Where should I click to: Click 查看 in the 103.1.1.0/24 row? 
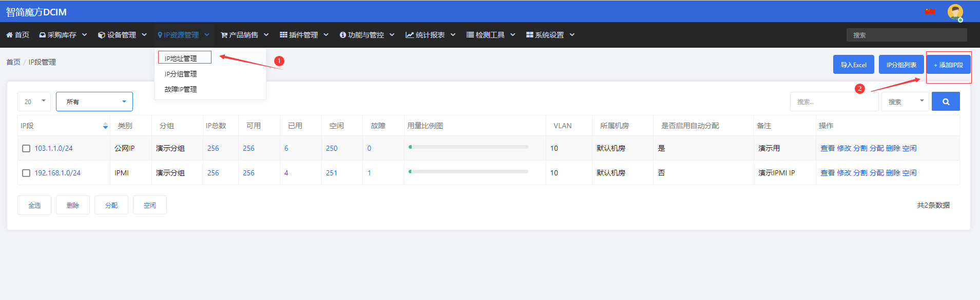(x=828, y=148)
